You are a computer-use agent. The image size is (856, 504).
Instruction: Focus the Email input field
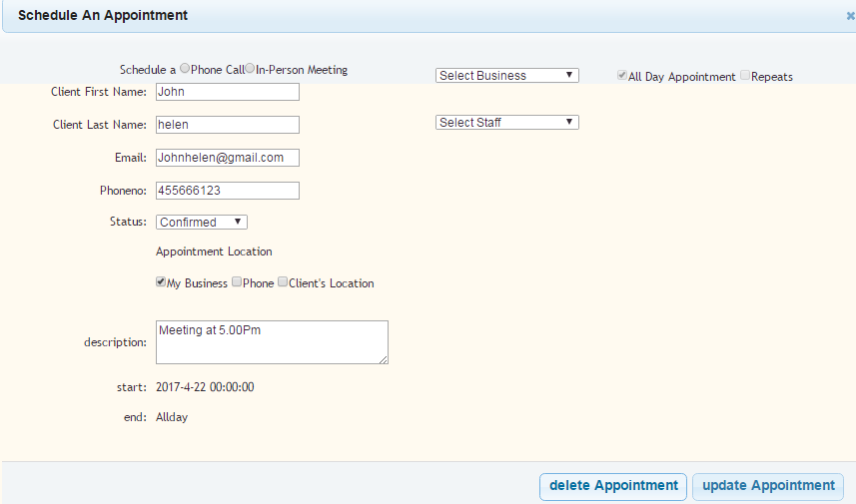click(x=228, y=158)
